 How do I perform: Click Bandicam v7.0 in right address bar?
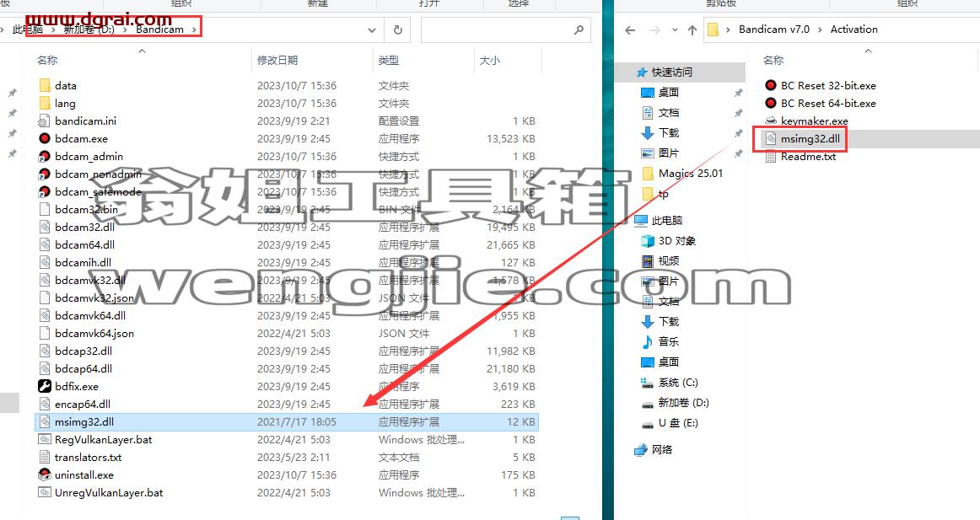(773, 29)
